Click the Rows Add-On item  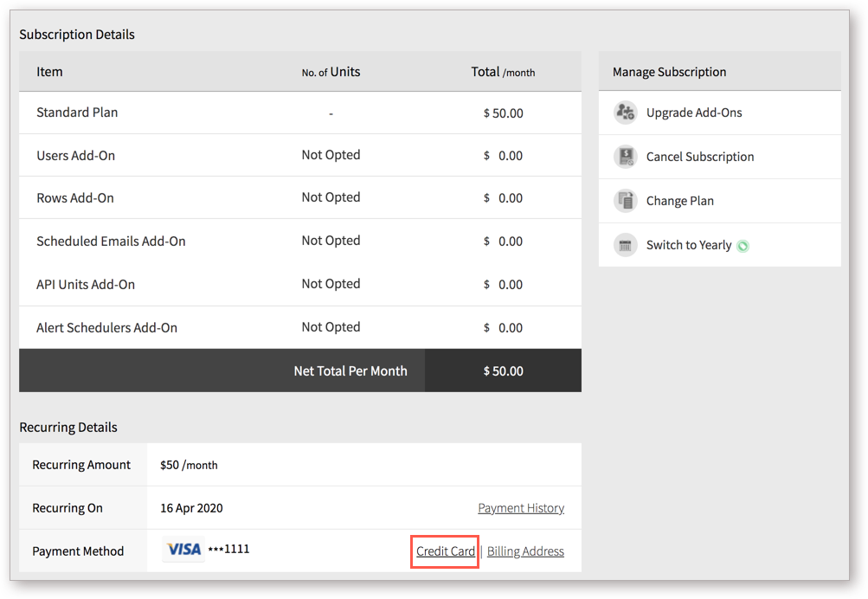(75, 198)
